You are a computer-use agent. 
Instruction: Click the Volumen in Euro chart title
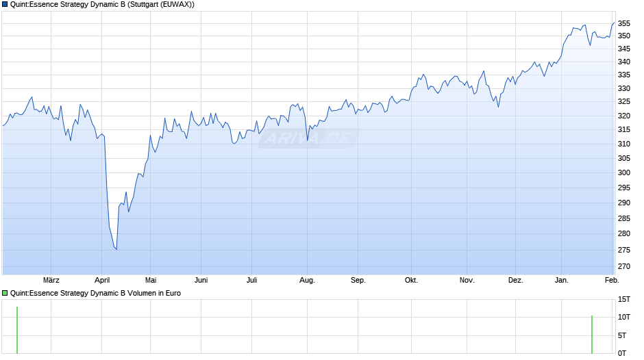[95, 293]
